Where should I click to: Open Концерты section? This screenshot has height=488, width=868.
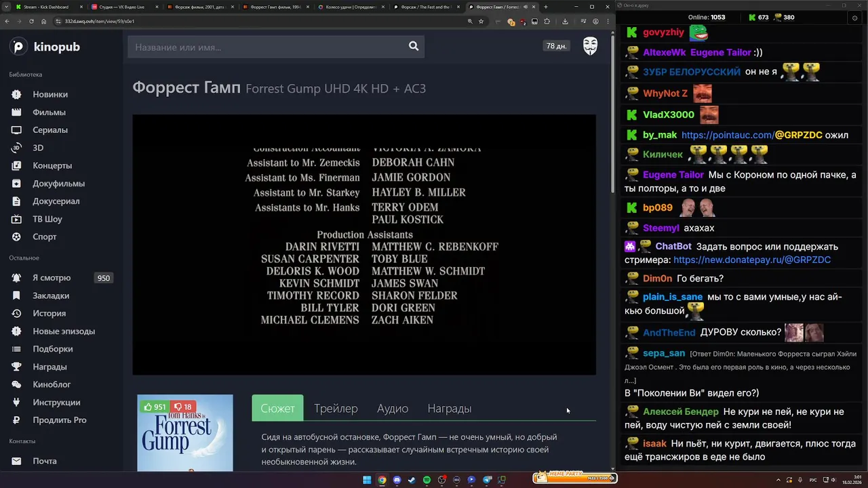52,165
